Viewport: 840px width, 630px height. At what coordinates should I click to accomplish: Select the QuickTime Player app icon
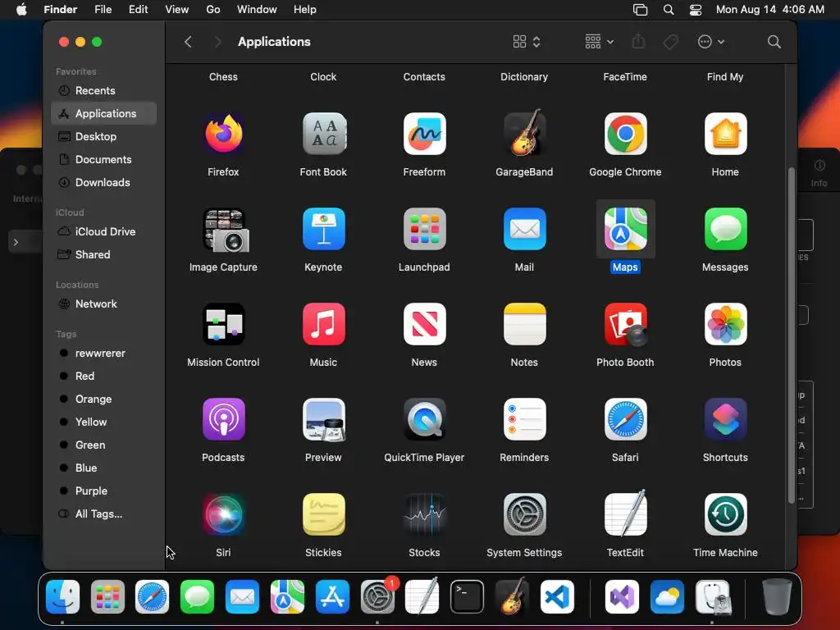(x=424, y=419)
